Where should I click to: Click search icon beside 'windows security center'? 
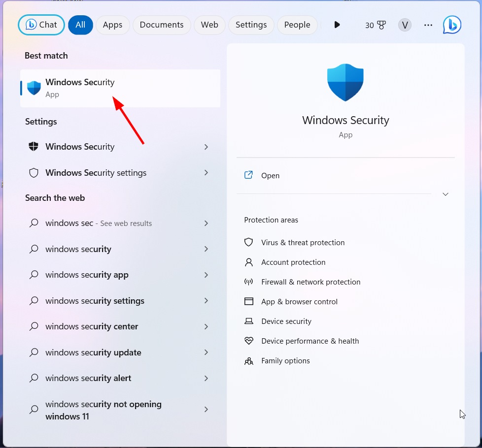[x=34, y=326]
